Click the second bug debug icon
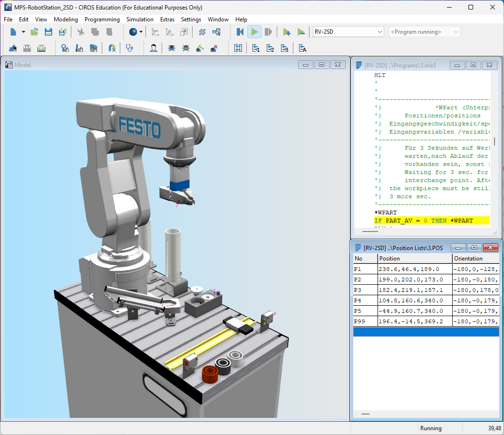 pos(186,48)
